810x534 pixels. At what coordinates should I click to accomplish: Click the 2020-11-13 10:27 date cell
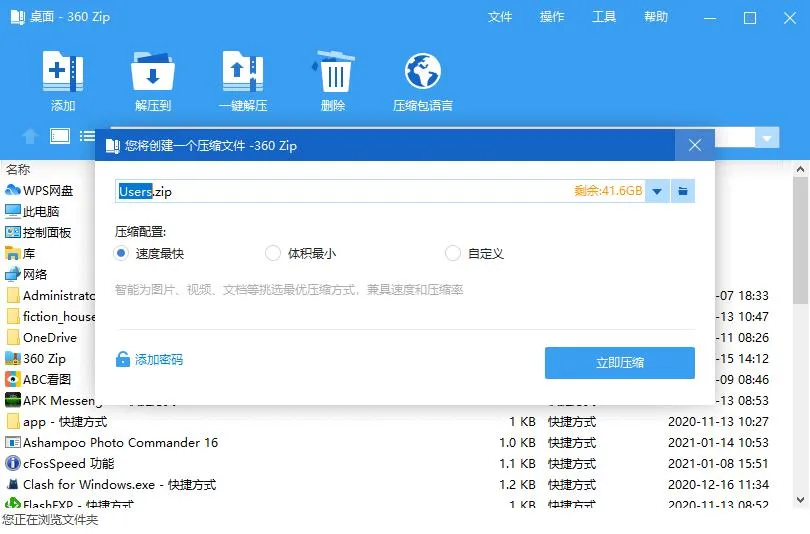718,421
